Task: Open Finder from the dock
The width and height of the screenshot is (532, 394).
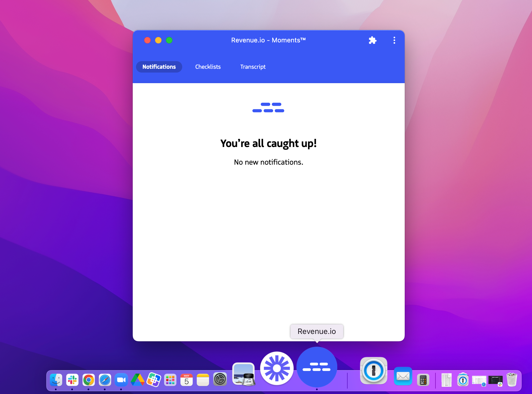Action: pos(56,380)
